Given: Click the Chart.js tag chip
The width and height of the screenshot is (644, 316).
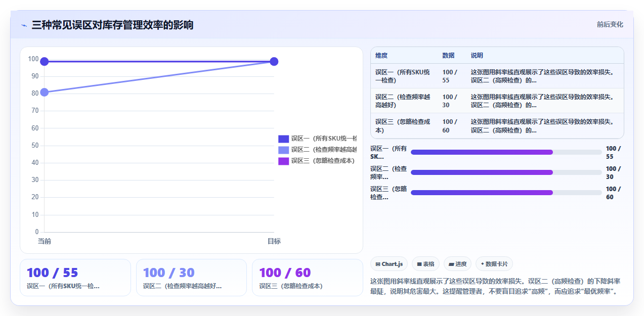Looking at the screenshot, I should click(389, 264).
